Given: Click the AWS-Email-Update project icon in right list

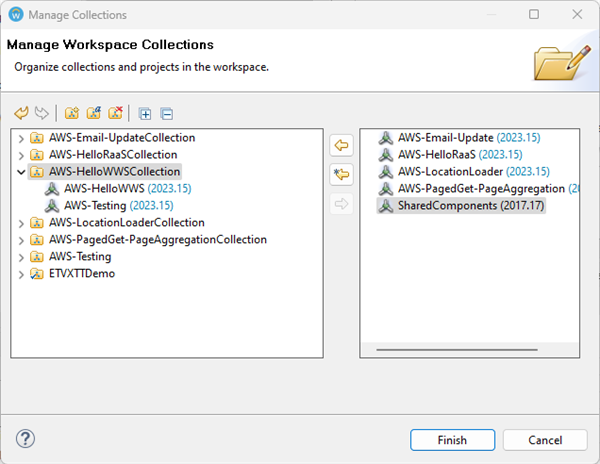Looking at the screenshot, I should tap(386, 138).
